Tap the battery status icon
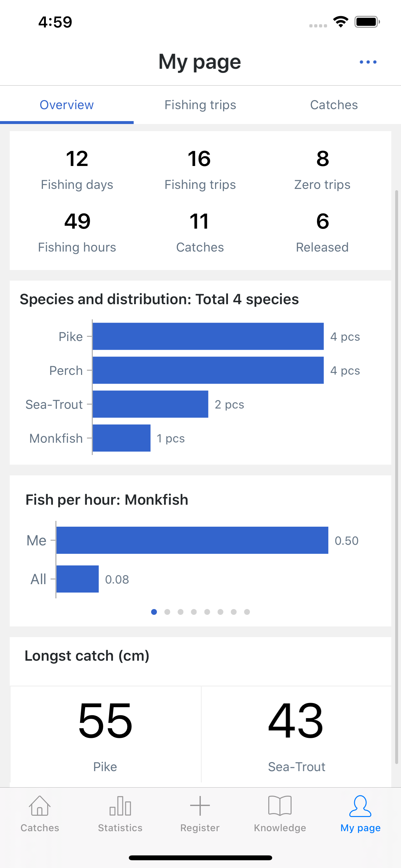Image resolution: width=401 pixels, height=868 pixels. (367, 22)
